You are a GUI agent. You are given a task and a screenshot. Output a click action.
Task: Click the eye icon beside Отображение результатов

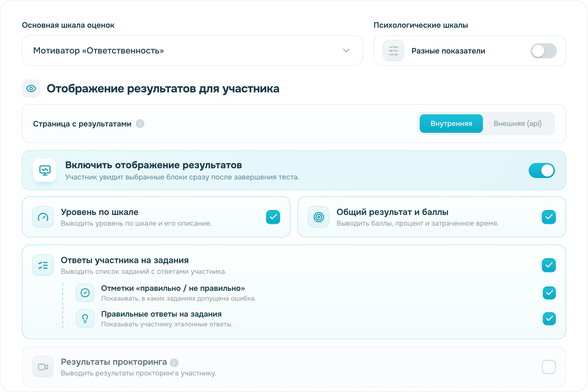(x=31, y=89)
